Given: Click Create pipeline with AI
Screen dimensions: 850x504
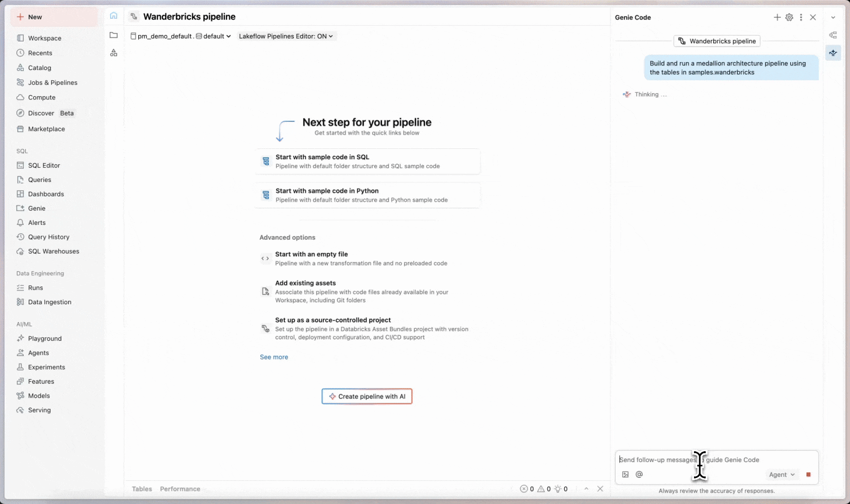Looking at the screenshot, I should pos(367,396).
